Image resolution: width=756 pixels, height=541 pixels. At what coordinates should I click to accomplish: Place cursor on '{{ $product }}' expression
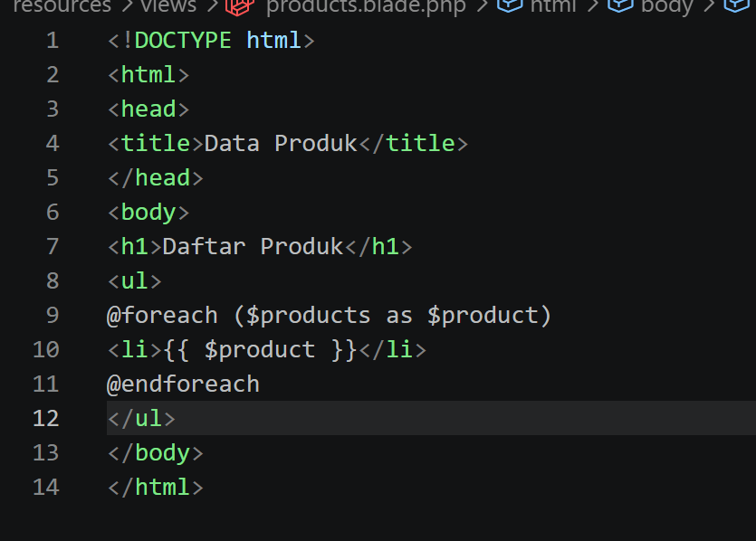[x=260, y=350]
